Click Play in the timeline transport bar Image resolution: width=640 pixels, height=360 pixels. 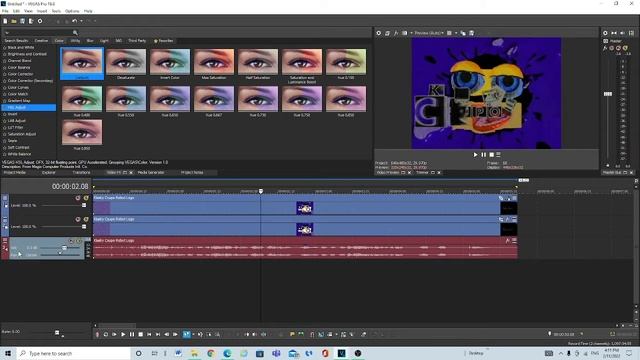(x=123, y=334)
